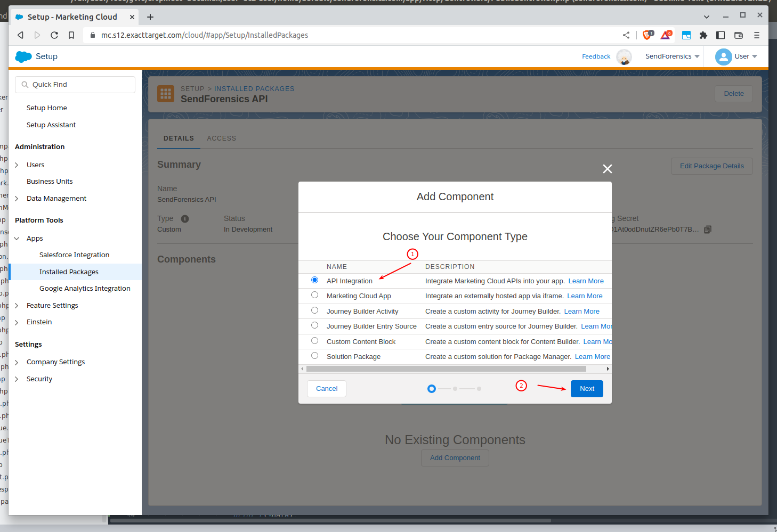Click the picture-in-picture extension icon
Screen dimensions: 777x532
coord(686,35)
